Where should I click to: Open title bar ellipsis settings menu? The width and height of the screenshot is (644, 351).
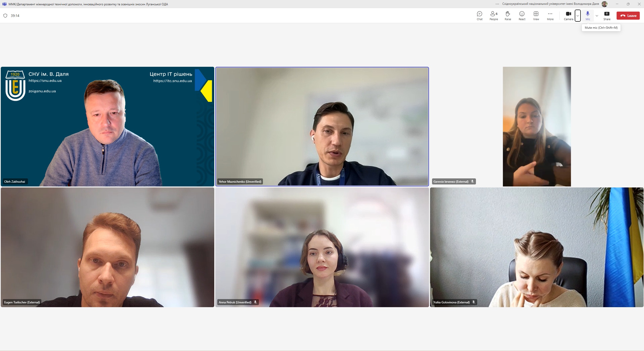coord(497,4)
